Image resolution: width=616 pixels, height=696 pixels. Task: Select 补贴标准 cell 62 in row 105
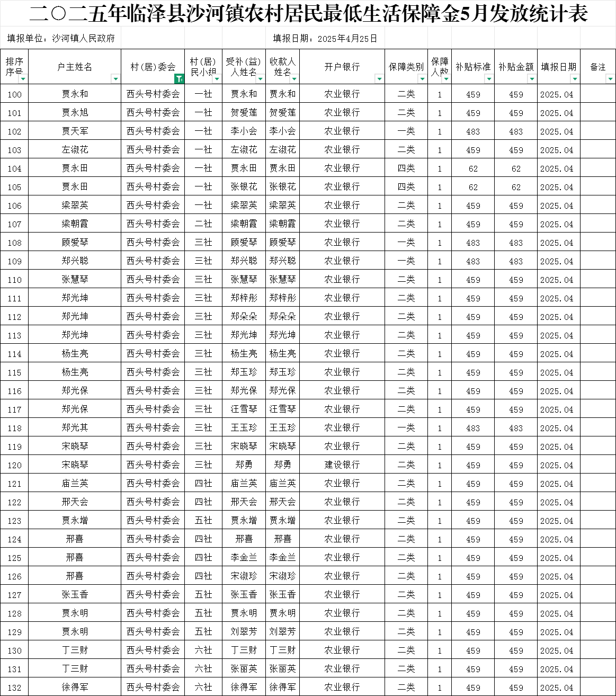point(473,187)
